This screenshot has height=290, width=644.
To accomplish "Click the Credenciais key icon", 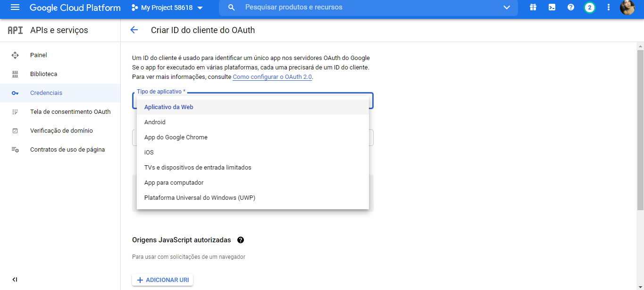I will (15, 93).
